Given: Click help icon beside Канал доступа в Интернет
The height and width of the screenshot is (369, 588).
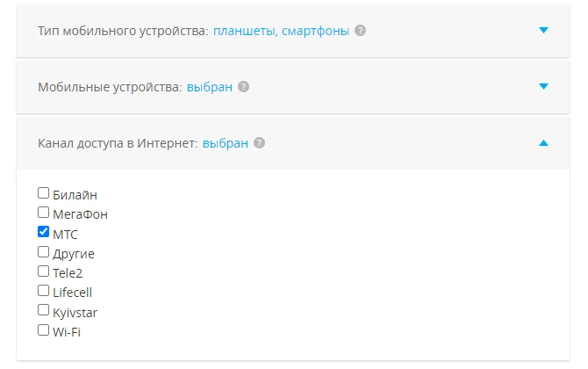Looking at the screenshot, I should pos(259,143).
